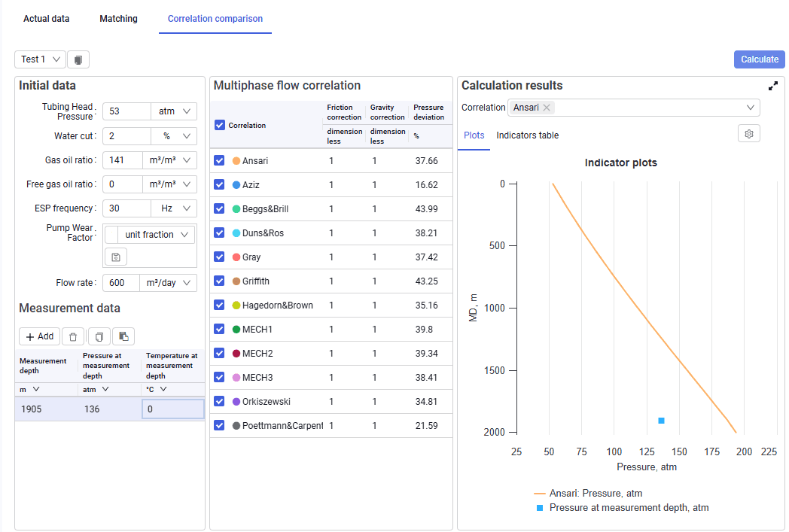Click the save icon under Pump Wear Factor

point(116,257)
